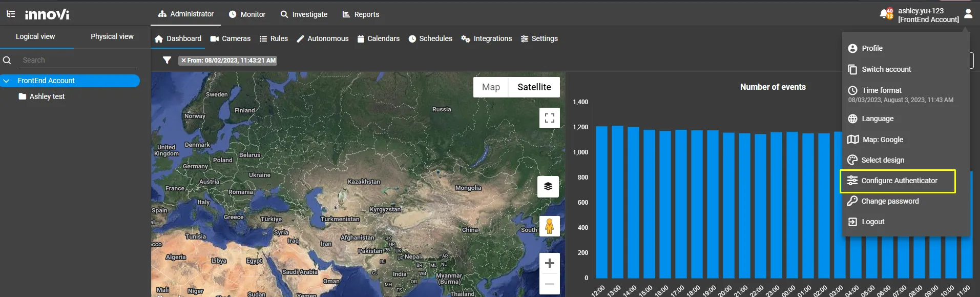Select the Ashley test folder
The width and height of the screenshot is (980, 297).
pyautogui.click(x=41, y=96)
